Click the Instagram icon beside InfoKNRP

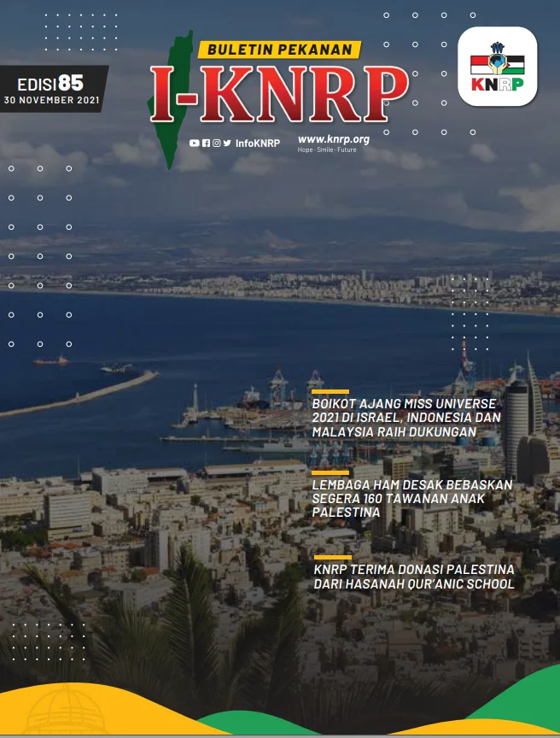(216, 143)
